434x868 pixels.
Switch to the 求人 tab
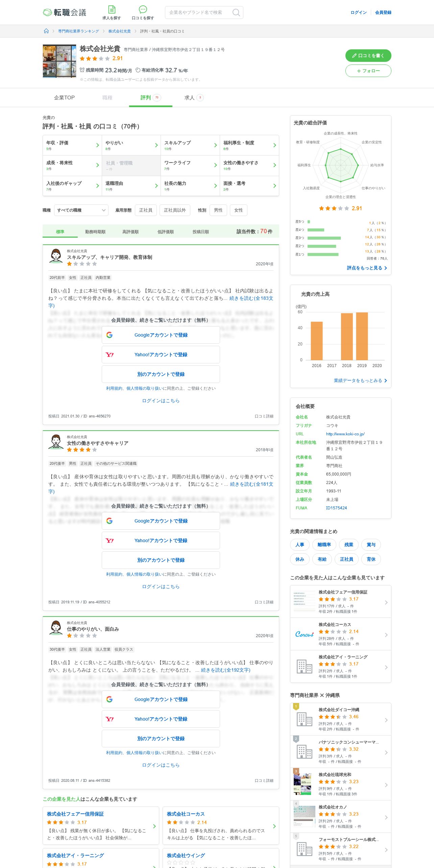tap(194, 98)
